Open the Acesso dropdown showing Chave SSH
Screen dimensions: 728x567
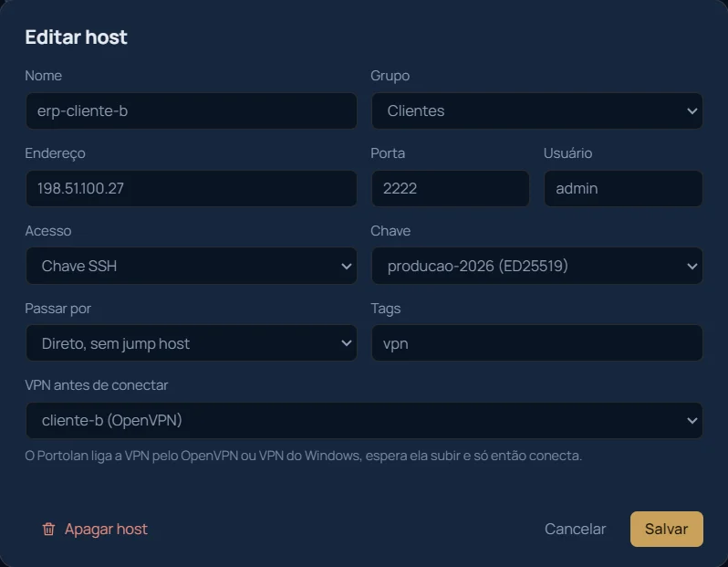192,266
